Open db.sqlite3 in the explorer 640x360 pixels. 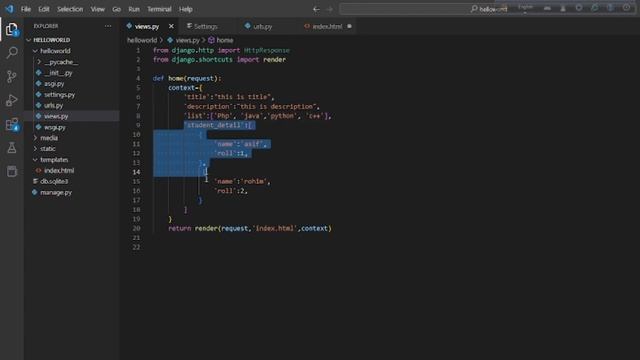[x=54, y=181]
